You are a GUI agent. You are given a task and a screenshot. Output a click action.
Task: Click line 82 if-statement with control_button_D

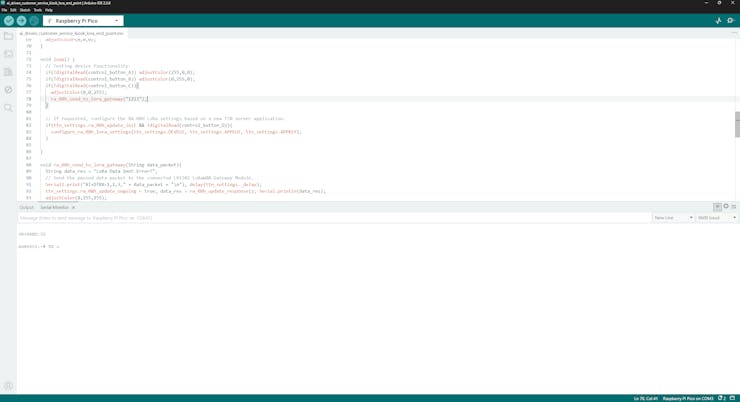(139, 126)
